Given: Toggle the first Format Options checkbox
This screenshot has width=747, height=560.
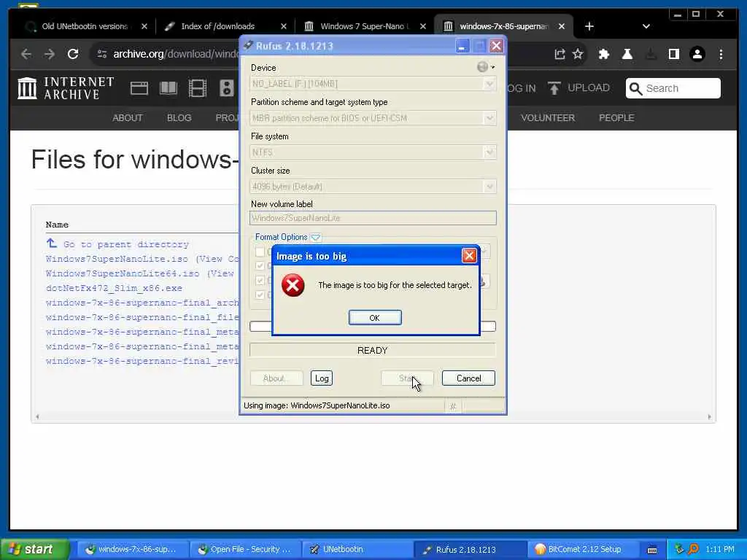Looking at the screenshot, I should click(x=260, y=252).
